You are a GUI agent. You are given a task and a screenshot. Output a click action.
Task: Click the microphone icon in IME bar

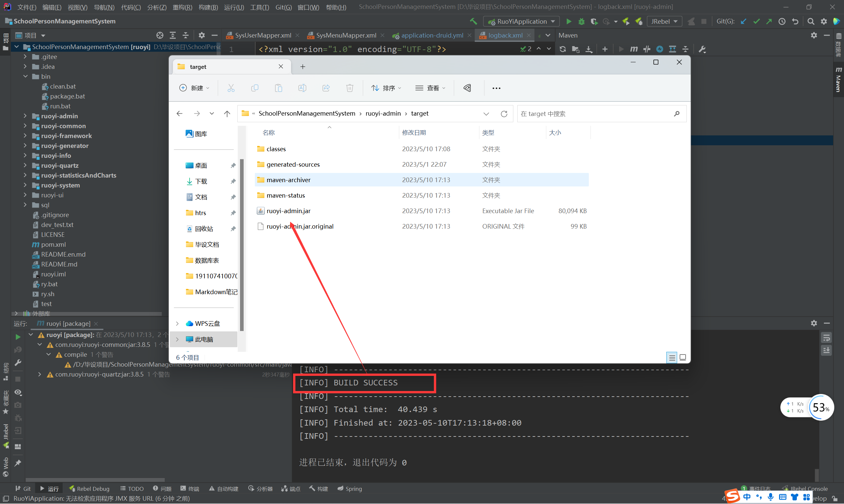click(x=771, y=497)
